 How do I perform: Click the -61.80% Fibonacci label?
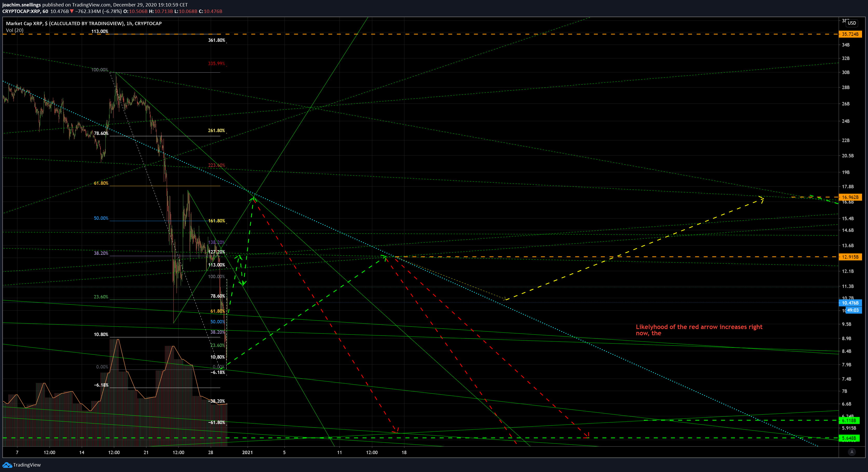point(216,422)
